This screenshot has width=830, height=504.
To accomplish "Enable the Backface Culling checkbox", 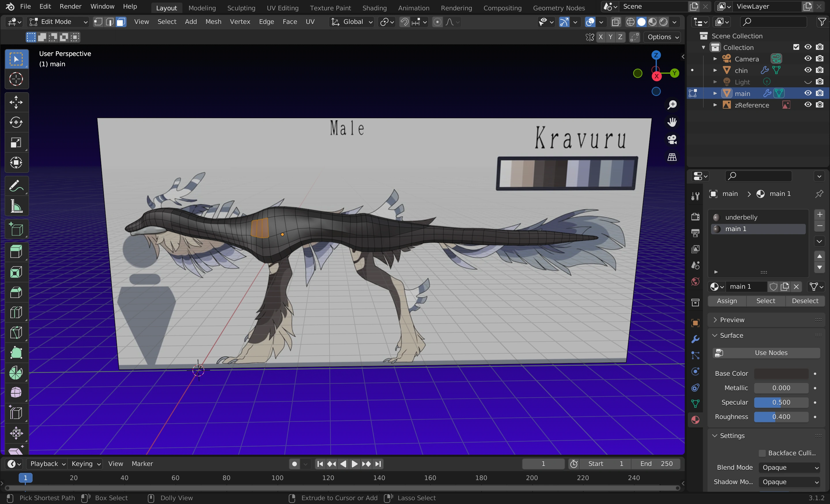I will pos(762,453).
